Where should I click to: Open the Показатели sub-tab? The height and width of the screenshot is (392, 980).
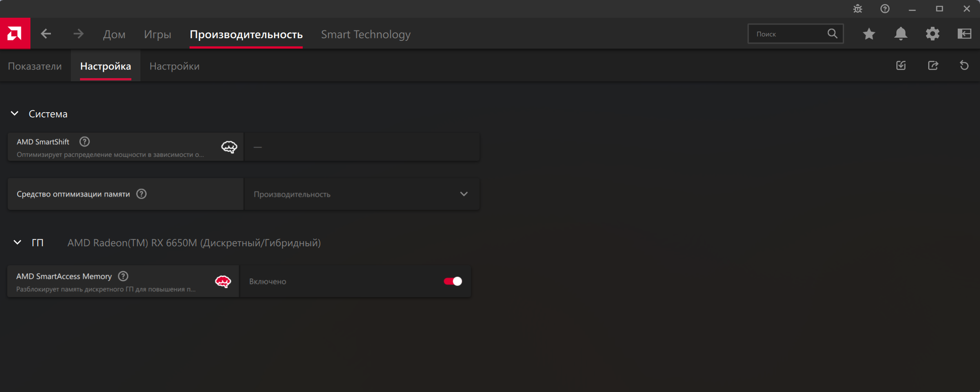pos(35,66)
